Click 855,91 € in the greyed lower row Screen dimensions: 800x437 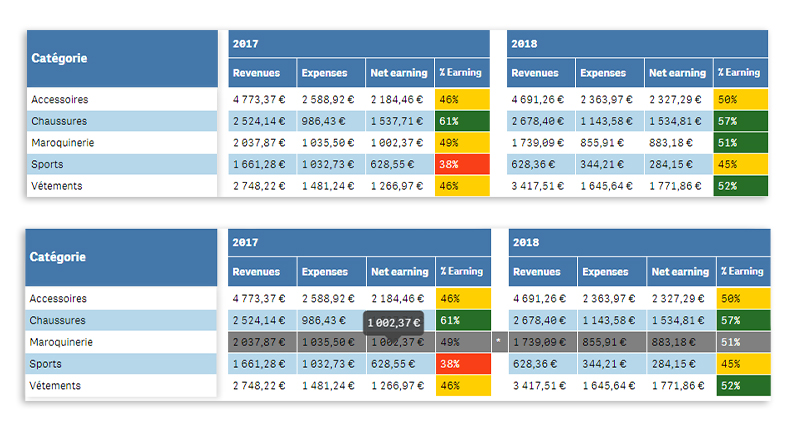coord(605,342)
